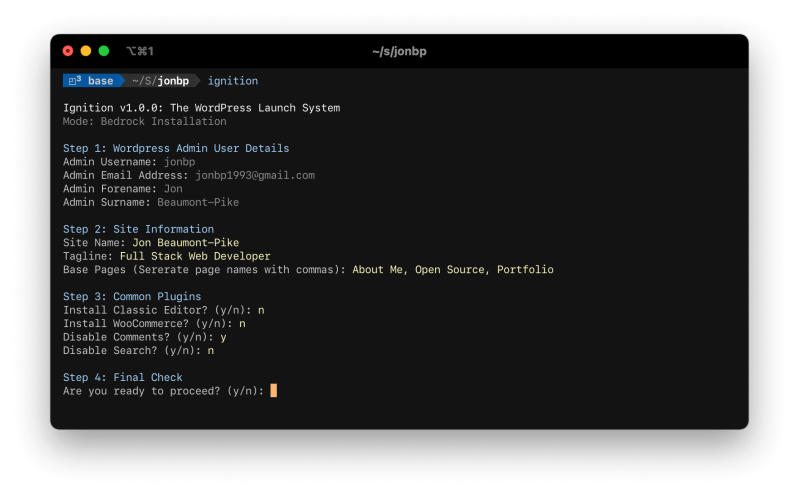The width and height of the screenshot is (799, 496).
Task: Click the Tagline Full Stack Web Developer
Action: click(x=195, y=256)
